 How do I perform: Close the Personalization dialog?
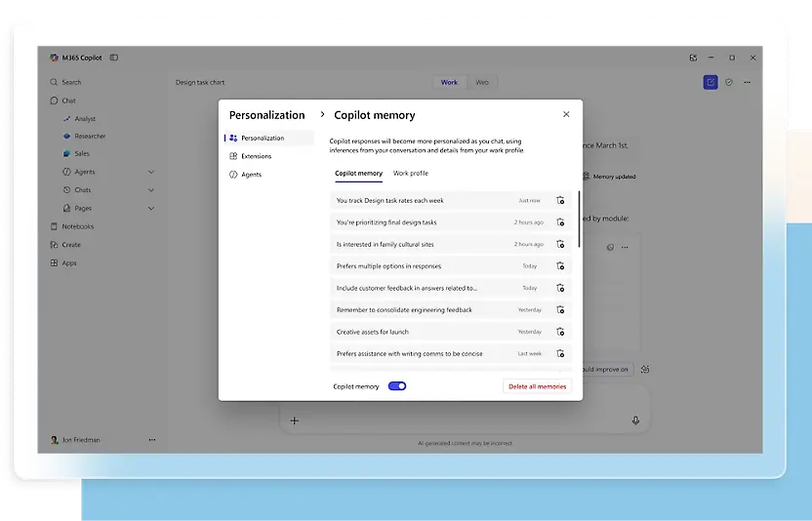pos(566,114)
